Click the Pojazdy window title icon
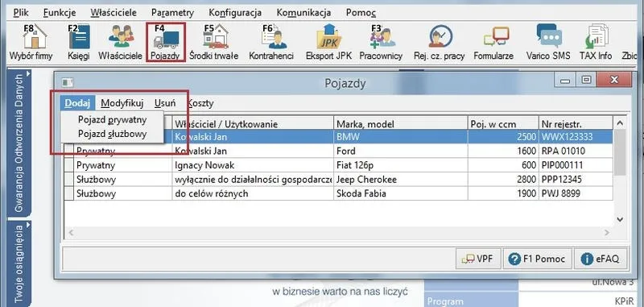 (x=68, y=83)
